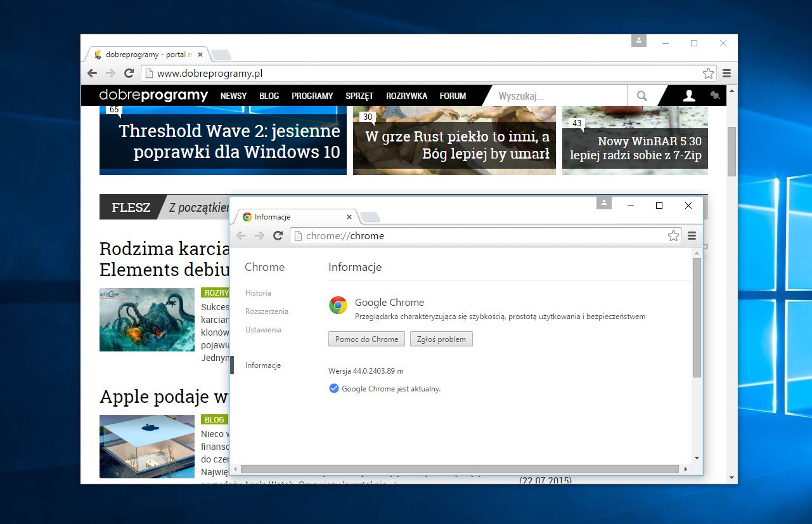Click the dobreprogramy tab favicon

click(98, 55)
